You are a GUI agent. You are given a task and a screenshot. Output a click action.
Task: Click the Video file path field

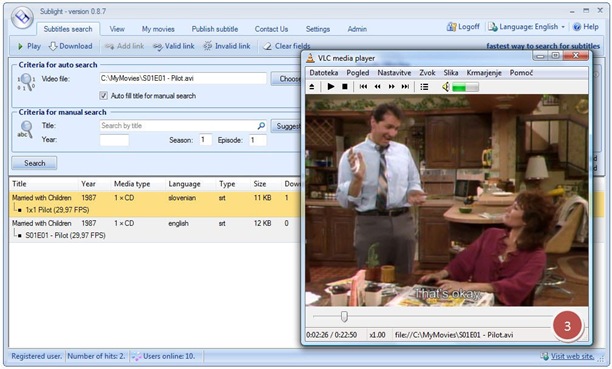(x=183, y=78)
